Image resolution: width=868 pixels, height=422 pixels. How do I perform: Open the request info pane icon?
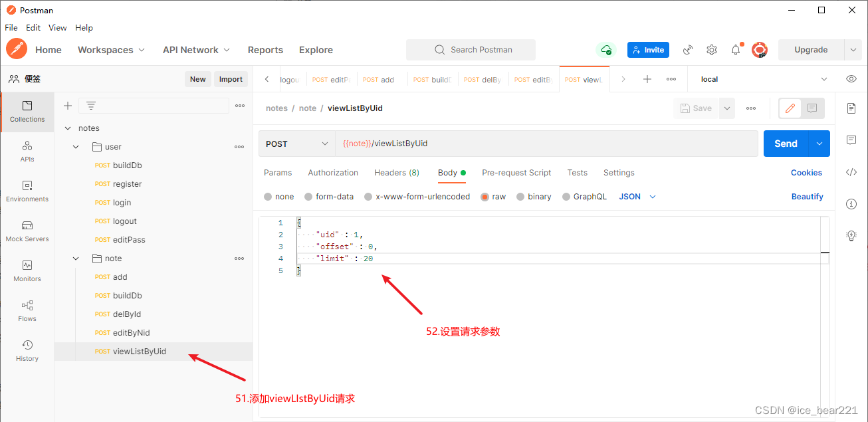(x=851, y=204)
